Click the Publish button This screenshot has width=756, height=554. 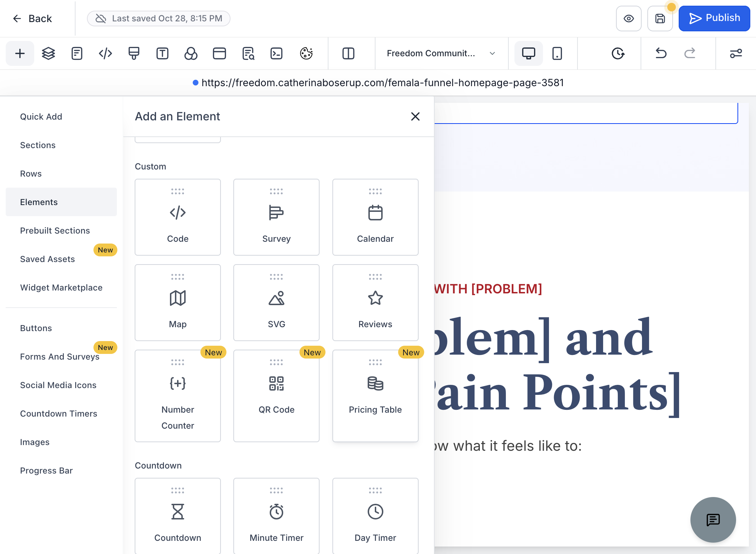point(714,19)
